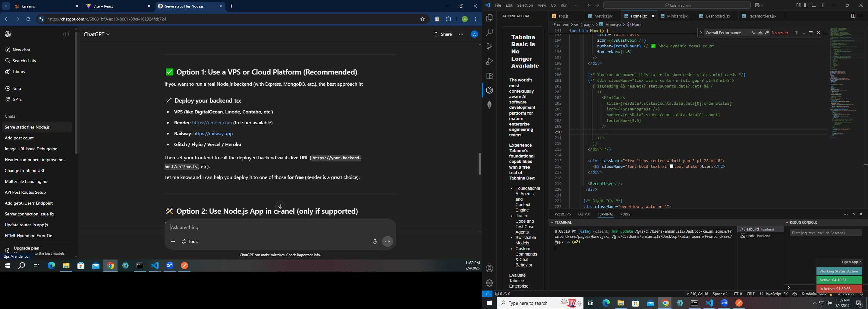Open the Explorer view in VS Code

489,18
